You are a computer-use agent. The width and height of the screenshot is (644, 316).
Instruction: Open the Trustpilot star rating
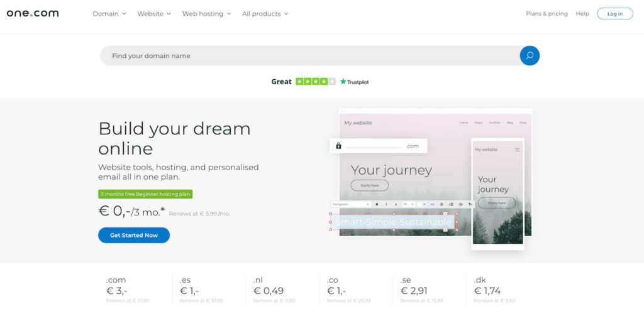pos(316,82)
